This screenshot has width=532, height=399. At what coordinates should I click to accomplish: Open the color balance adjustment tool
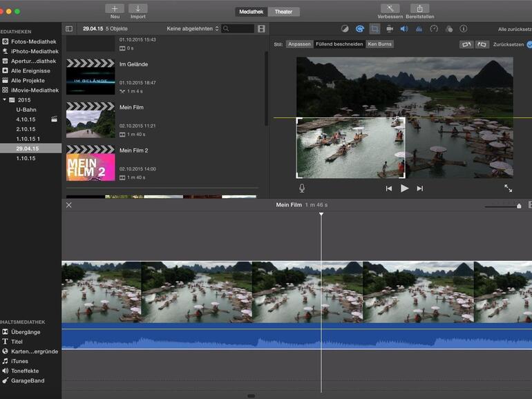tap(345, 29)
